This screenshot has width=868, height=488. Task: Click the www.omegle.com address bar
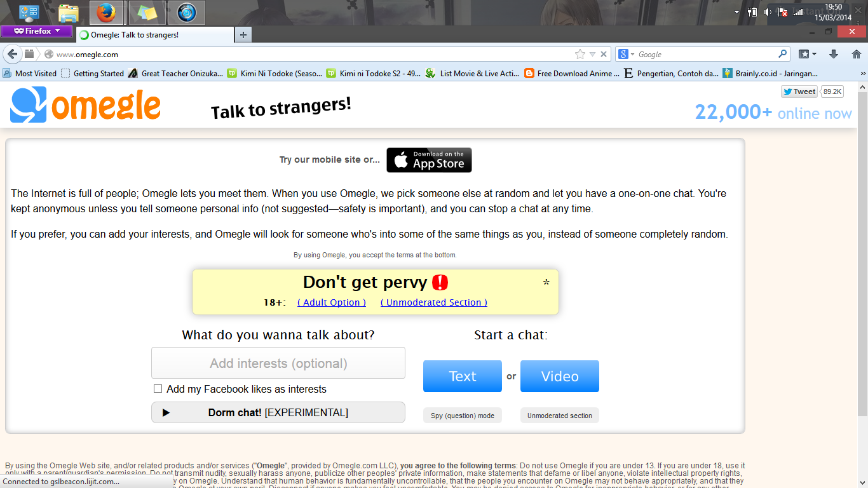point(314,55)
